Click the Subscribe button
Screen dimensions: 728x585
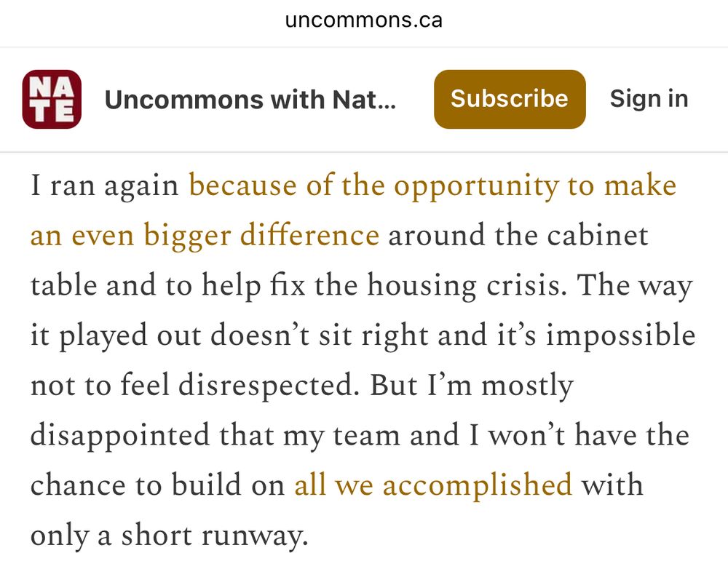pos(510,99)
